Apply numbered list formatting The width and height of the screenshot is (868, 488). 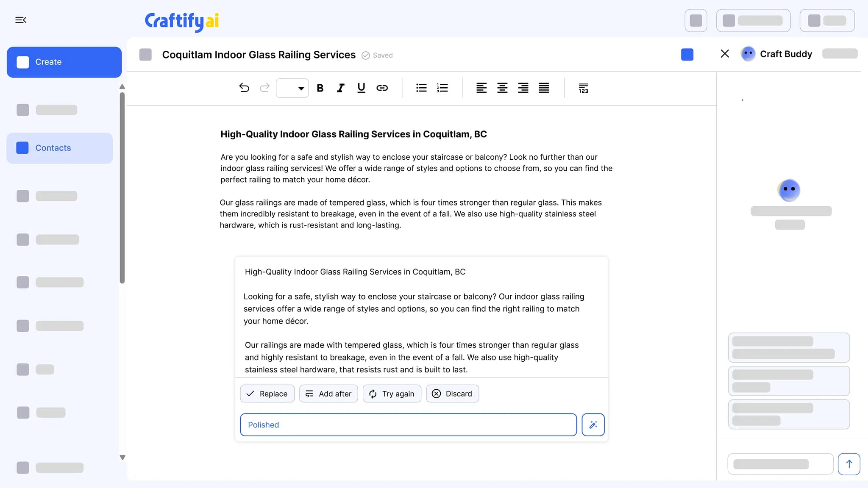point(442,88)
